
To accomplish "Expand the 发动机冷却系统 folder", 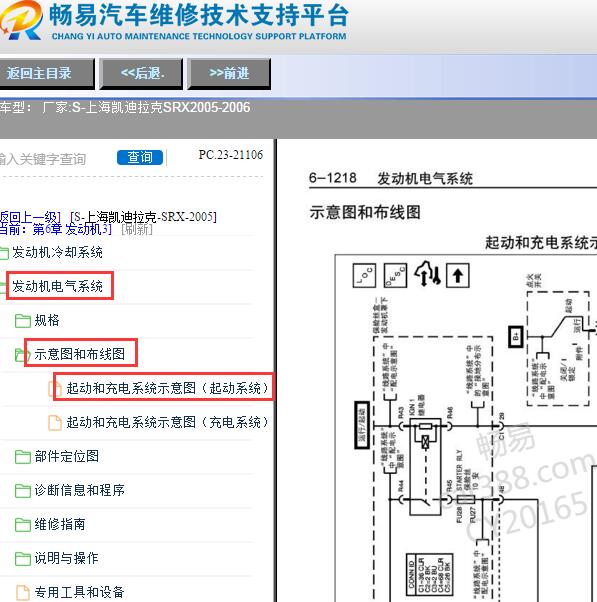I will coord(57,252).
